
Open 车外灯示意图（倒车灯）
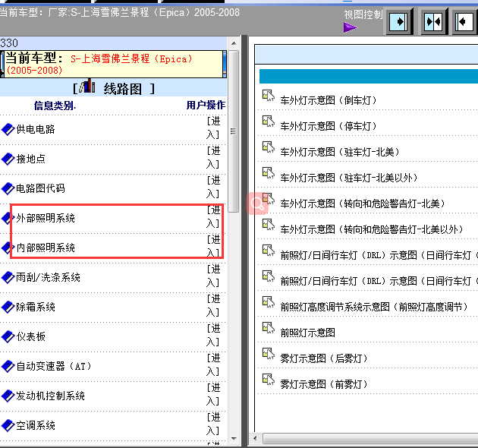[329, 100]
